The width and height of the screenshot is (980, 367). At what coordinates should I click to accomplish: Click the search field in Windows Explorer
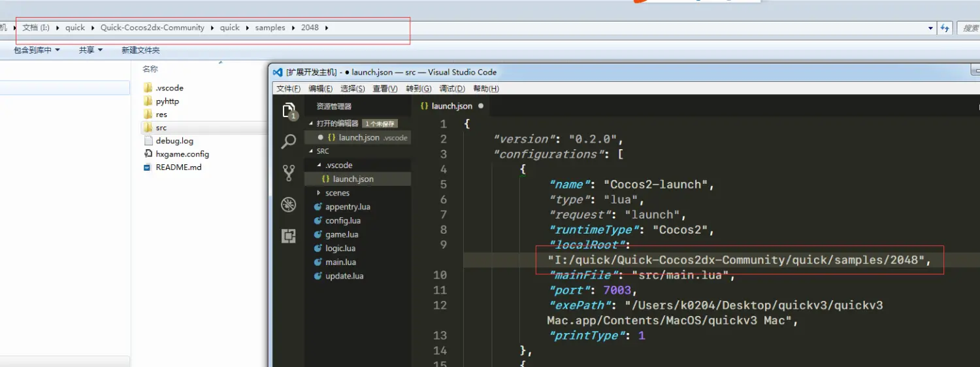click(x=970, y=28)
